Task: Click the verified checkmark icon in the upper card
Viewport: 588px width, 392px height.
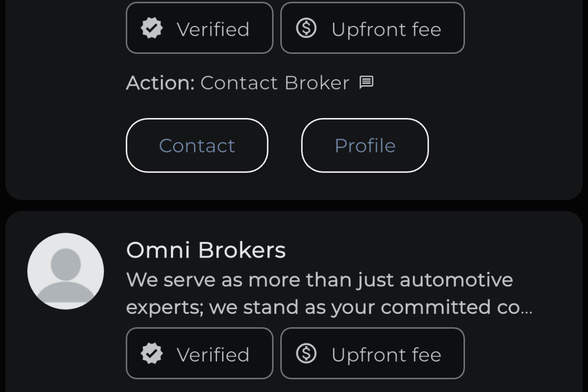Action: click(152, 29)
